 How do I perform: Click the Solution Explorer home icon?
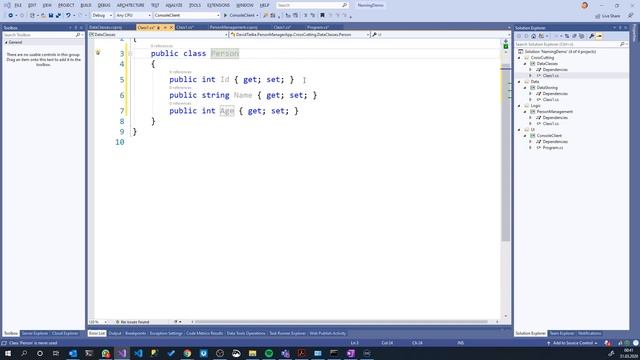(533, 36)
